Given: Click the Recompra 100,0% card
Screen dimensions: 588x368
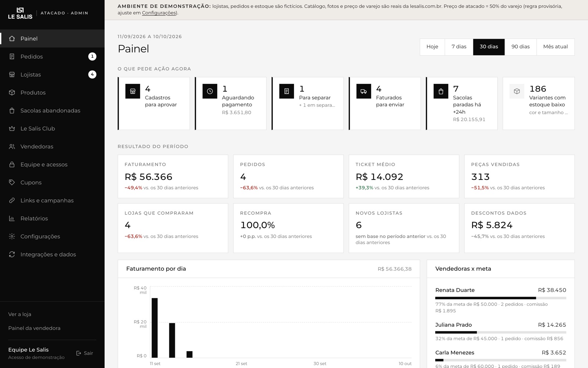Looking at the screenshot, I should click(x=288, y=228).
